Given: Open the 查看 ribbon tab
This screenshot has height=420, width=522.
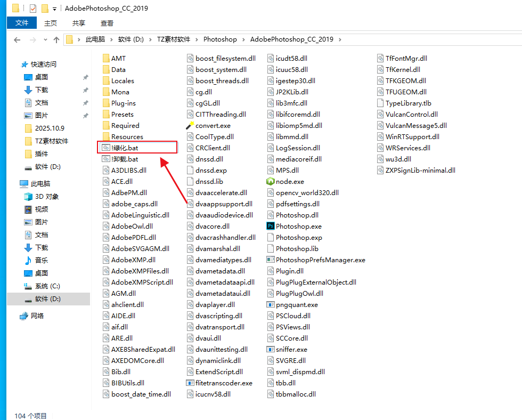Looking at the screenshot, I should coord(107,23).
